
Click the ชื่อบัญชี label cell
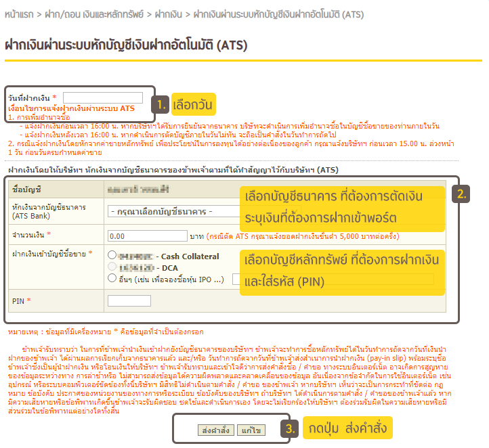point(56,189)
